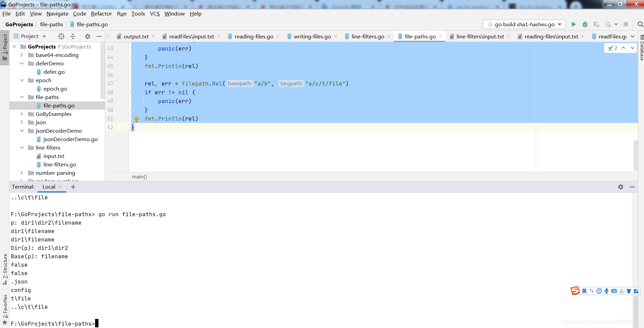
Task: Expand the GoByExamples folder
Action: click(22, 114)
